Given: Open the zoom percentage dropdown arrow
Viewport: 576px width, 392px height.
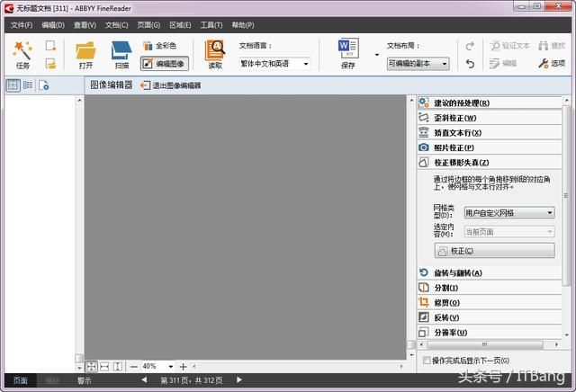Looking at the screenshot, I should coord(171,366).
